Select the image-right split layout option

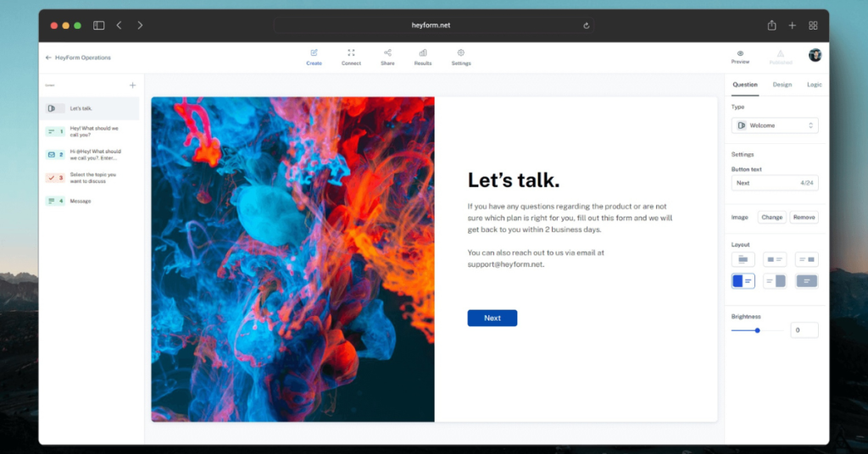click(775, 281)
